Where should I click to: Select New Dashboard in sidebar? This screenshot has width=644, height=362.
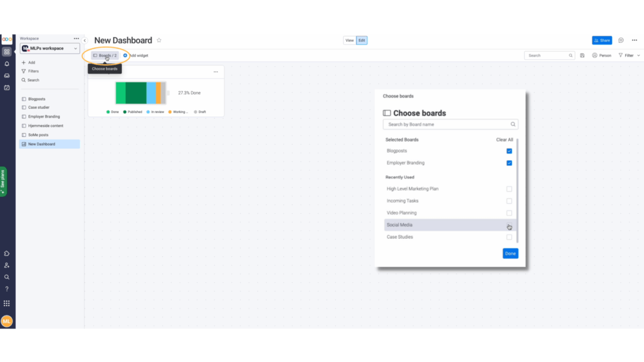(x=49, y=144)
